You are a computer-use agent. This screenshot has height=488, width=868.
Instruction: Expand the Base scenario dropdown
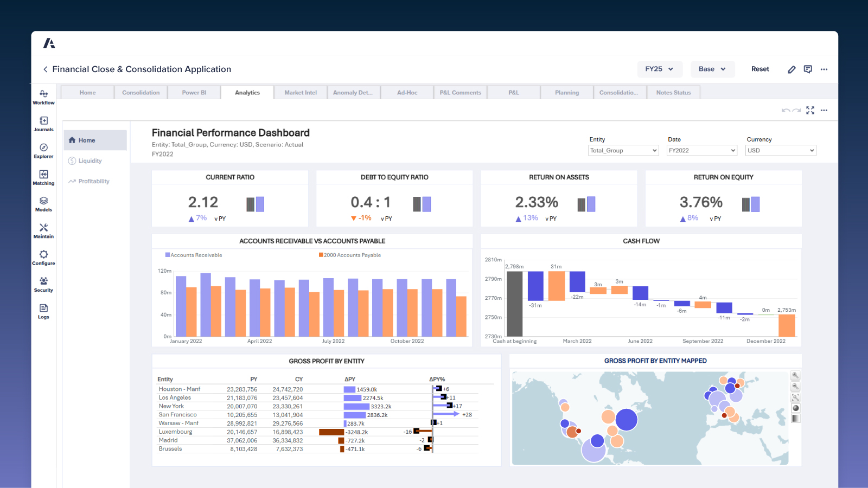[x=712, y=69]
